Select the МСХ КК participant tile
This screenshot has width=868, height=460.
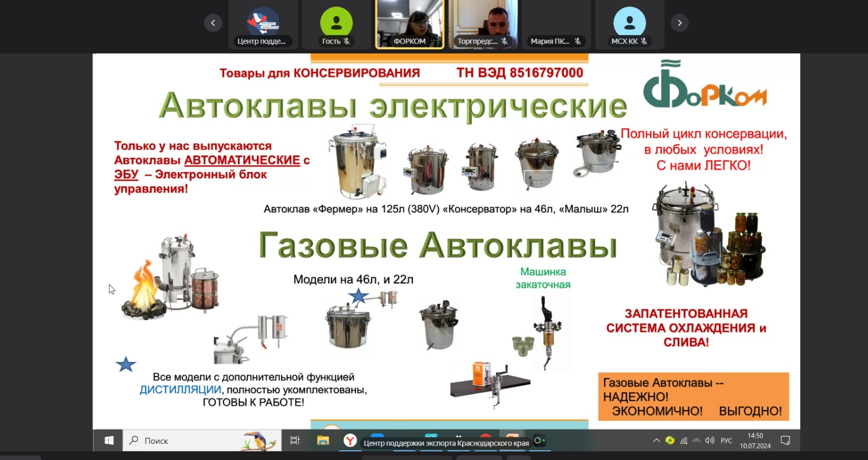tap(629, 24)
